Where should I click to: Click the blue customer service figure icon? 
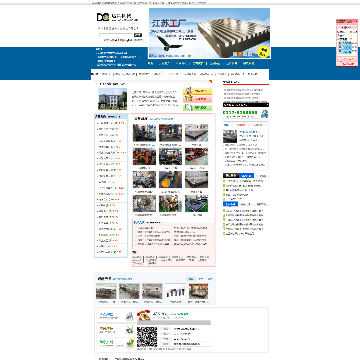tap(265, 114)
